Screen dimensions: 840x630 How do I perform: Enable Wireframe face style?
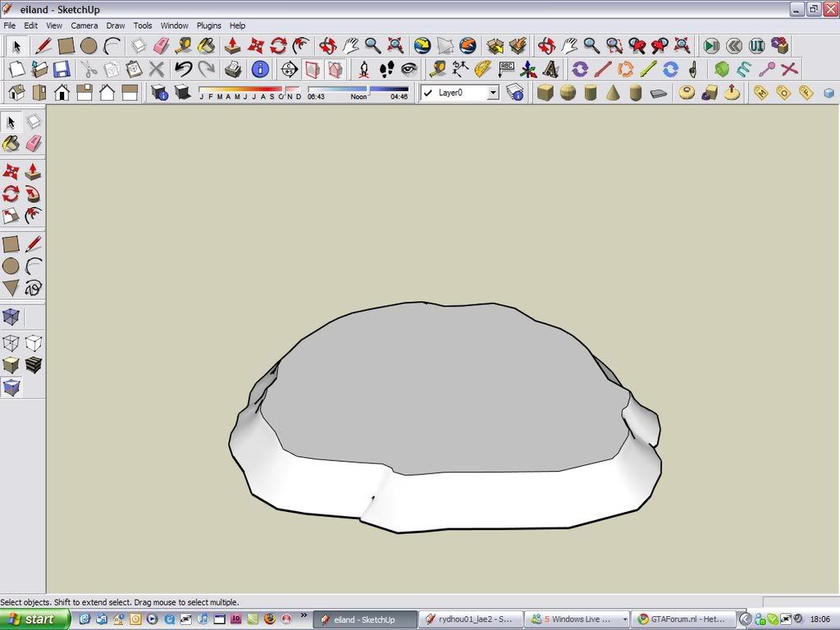pyautogui.click(x=11, y=343)
